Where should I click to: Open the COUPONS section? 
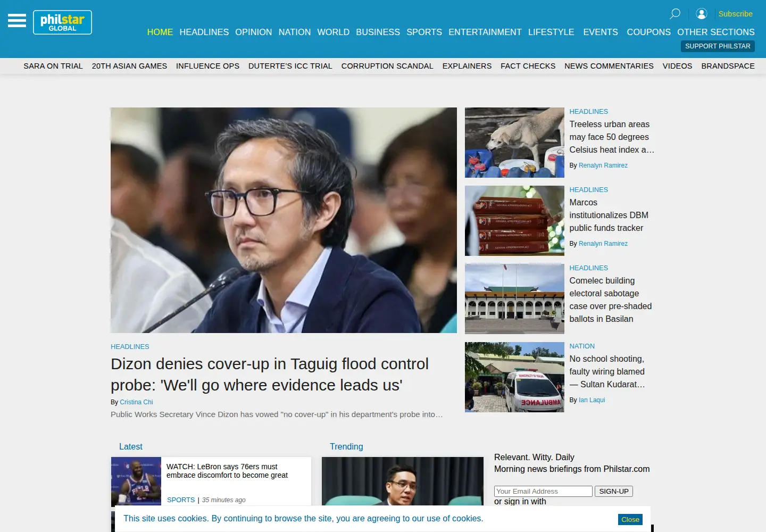(x=649, y=32)
